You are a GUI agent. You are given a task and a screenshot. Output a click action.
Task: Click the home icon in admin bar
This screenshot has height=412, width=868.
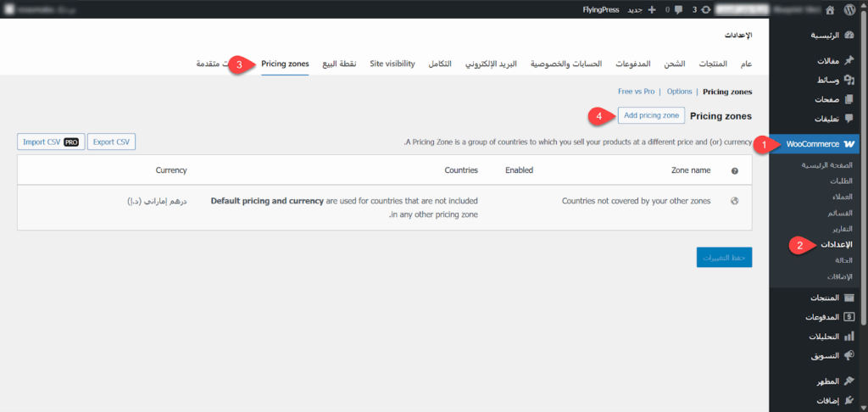point(829,9)
